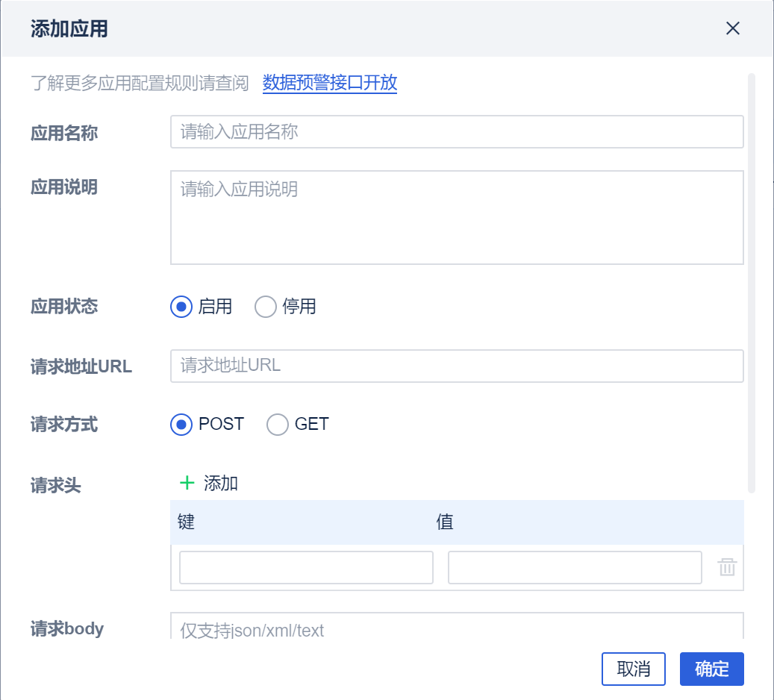Click the 键 column header
Screen dimensions: 774x700
pyautogui.click(x=187, y=522)
